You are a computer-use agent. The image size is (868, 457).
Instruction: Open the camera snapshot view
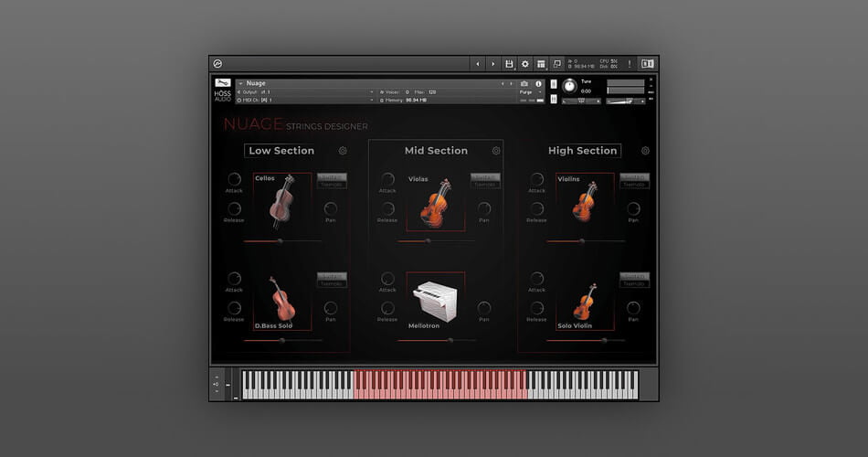524,84
